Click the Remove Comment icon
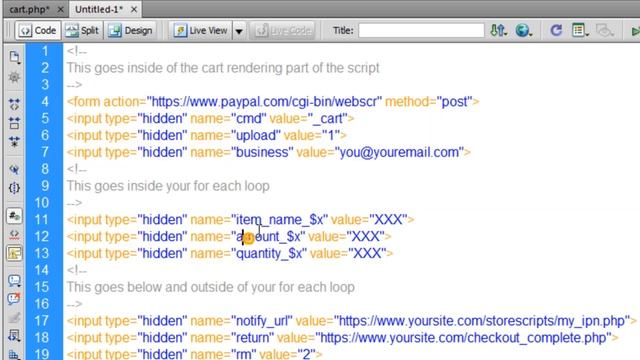640x360 pixels. click(14, 299)
